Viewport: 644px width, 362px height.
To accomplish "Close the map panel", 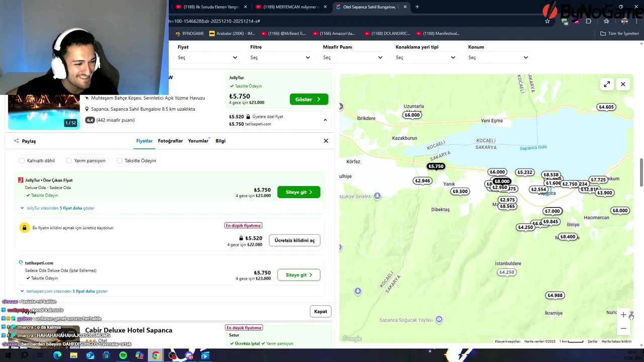I will click(623, 84).
